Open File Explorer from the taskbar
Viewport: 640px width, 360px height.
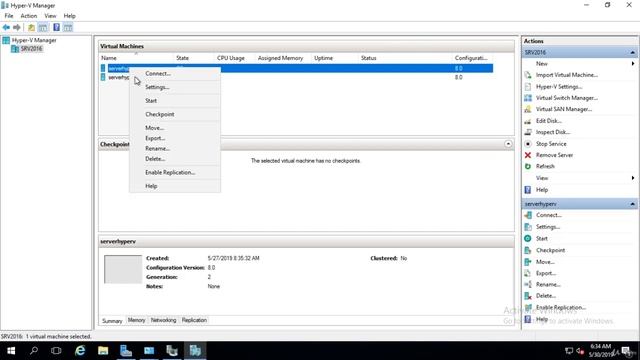[103, 351]
